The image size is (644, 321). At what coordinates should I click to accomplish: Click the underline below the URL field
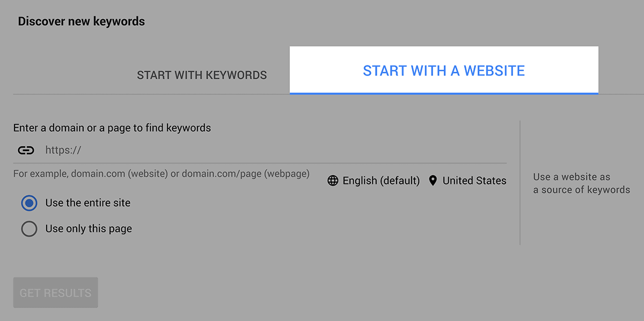tap(260, 163)
